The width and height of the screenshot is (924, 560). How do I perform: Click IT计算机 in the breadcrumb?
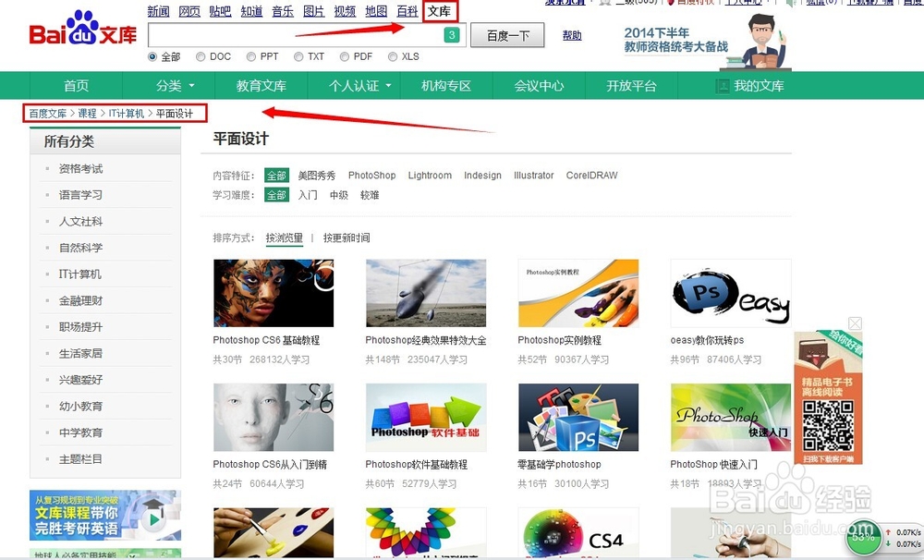click(126, 114)
